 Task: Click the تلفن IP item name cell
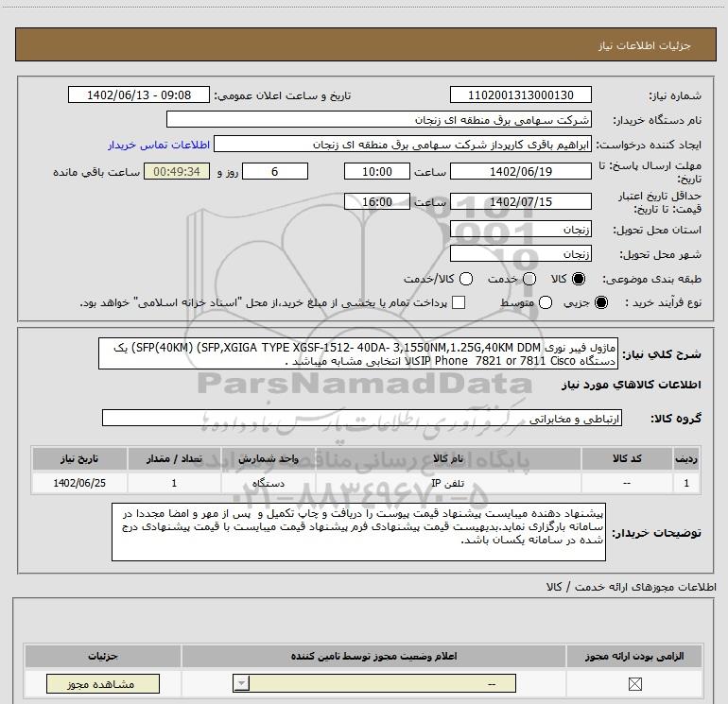448,483
